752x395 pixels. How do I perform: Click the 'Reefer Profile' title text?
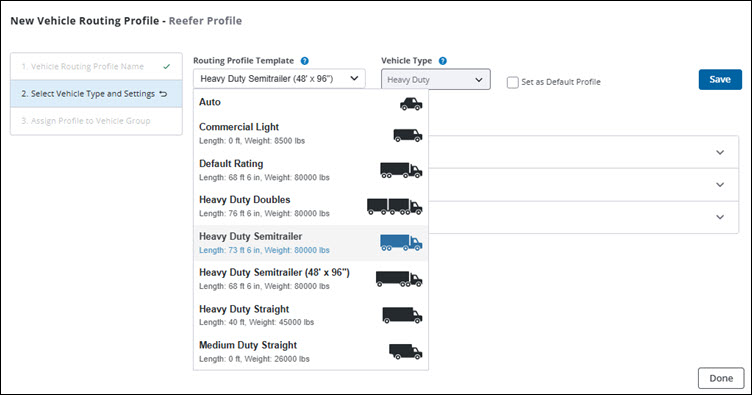click(x=205, y=21)
